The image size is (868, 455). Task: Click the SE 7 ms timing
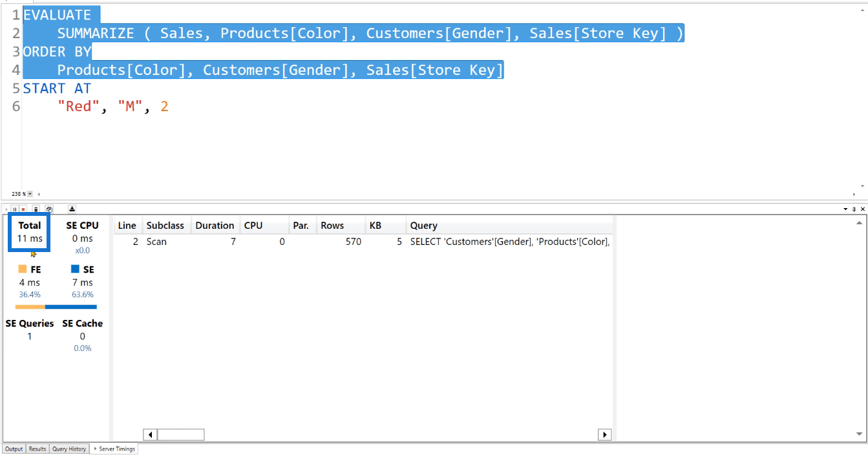[x=82, y=282]
